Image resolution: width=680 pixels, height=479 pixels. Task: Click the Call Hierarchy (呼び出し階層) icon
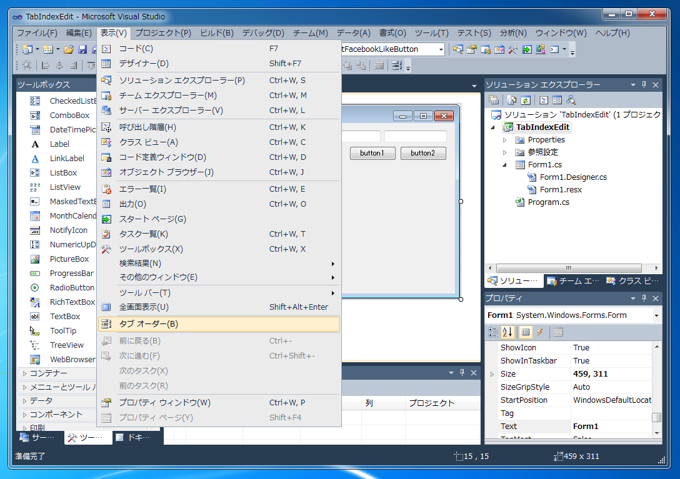tap(106, 127)
